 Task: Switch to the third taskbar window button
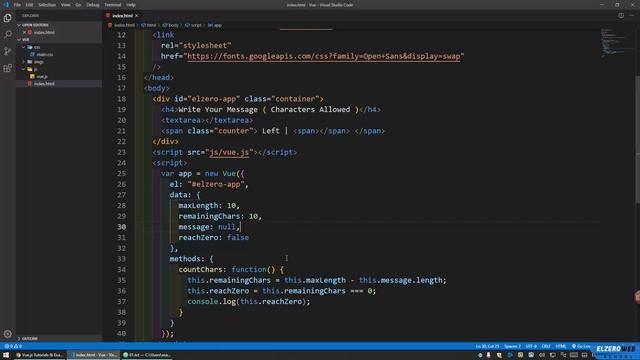[x=147, y=355]
